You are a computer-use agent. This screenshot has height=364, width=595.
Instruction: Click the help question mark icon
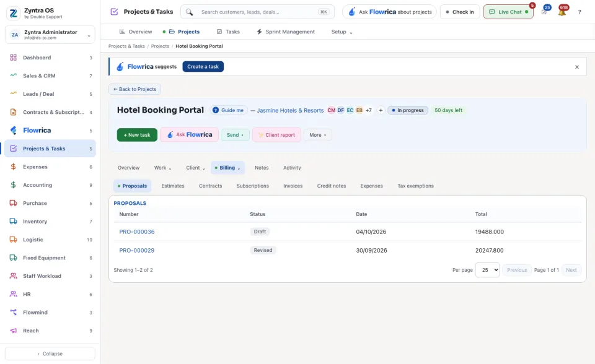coord(580,12)
